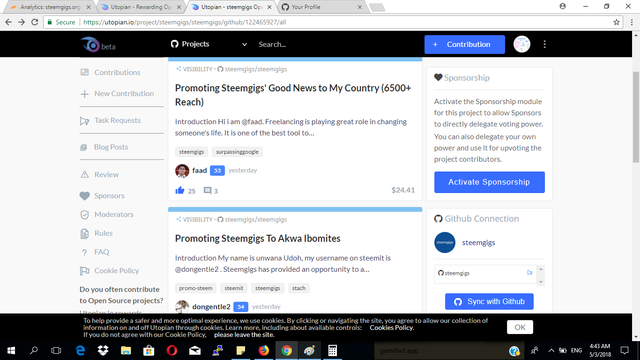Click the blue Contribution button
640x360 pixels.
[464, 44]
